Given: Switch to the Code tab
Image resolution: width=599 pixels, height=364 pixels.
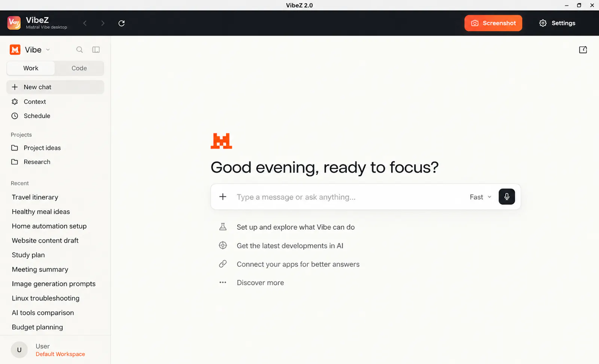Looking at the screenshot, I should pos(79,68).
